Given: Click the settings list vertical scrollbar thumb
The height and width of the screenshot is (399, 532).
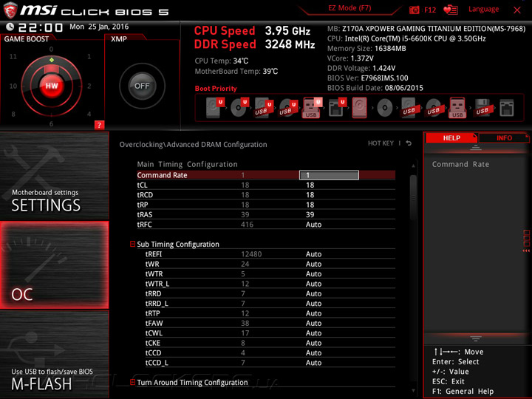Looking at the screenshot, I should pos(413,198).
